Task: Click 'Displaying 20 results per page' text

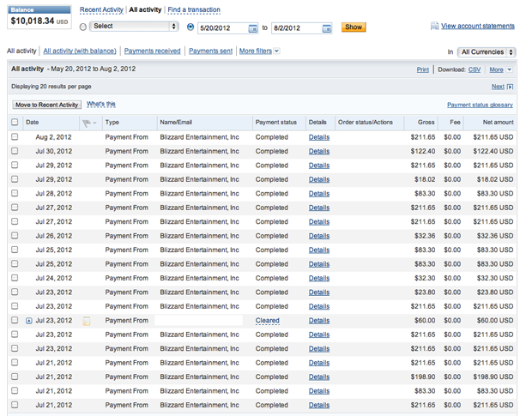Action: [51, 87]
